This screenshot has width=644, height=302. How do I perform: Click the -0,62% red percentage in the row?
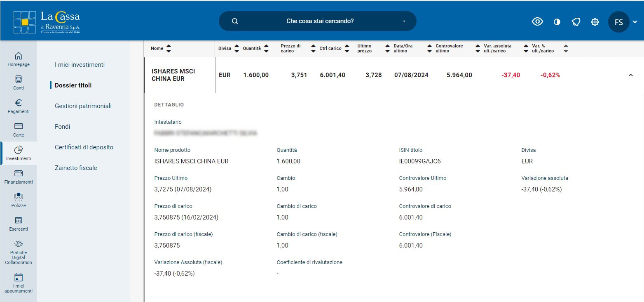click(x=550, y=75)
